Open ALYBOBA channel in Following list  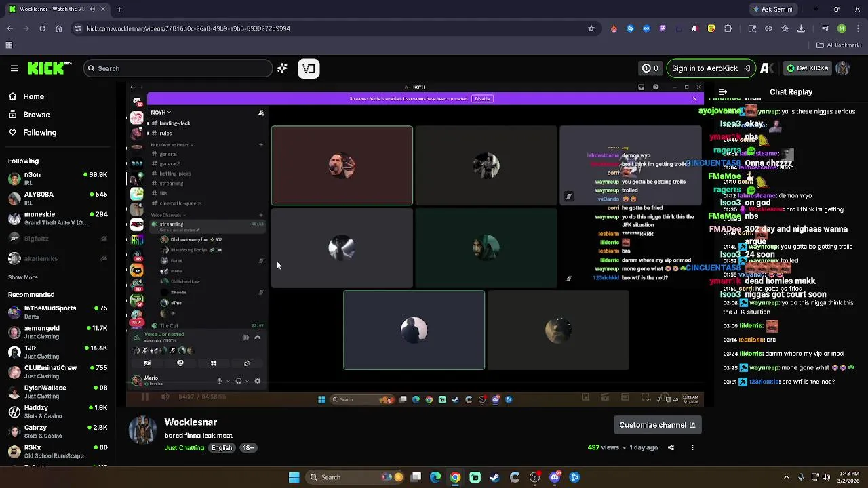point(57,199)
